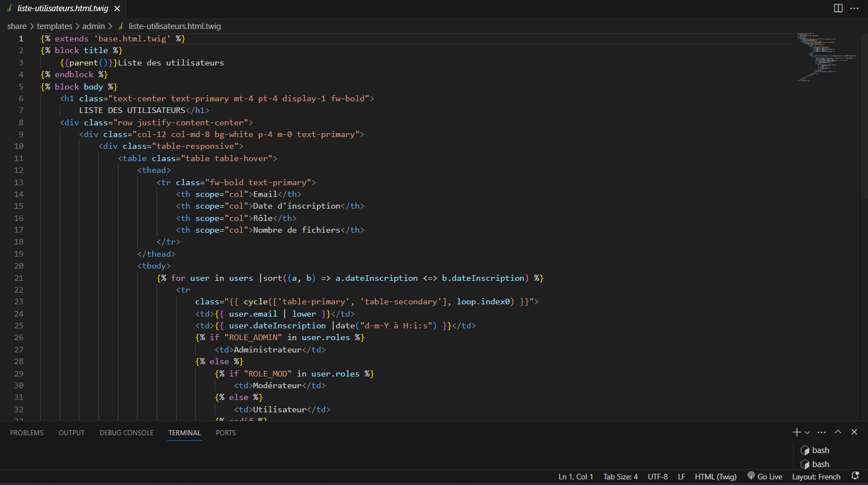
Task: Click the UTF-8 encoding selector
Action: [657, 477]
